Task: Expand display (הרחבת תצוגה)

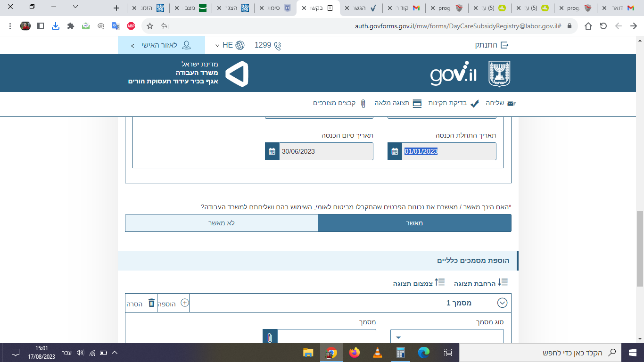Action: tap(481, 283)
